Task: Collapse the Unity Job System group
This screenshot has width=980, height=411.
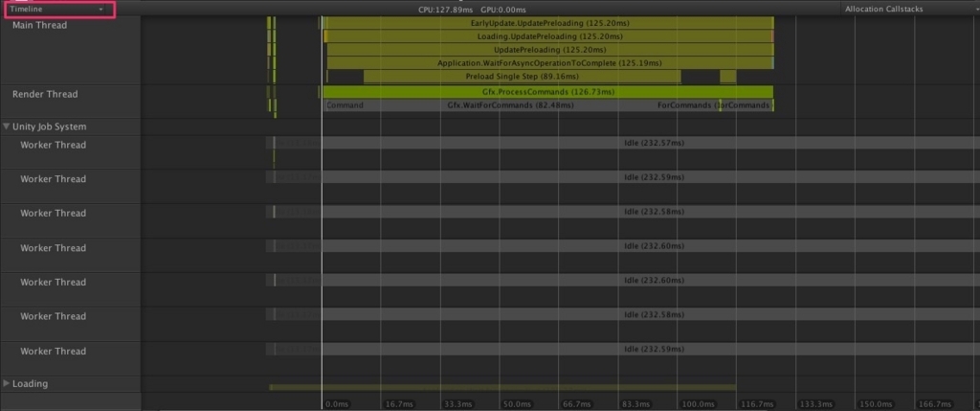Action: point(7,126)
